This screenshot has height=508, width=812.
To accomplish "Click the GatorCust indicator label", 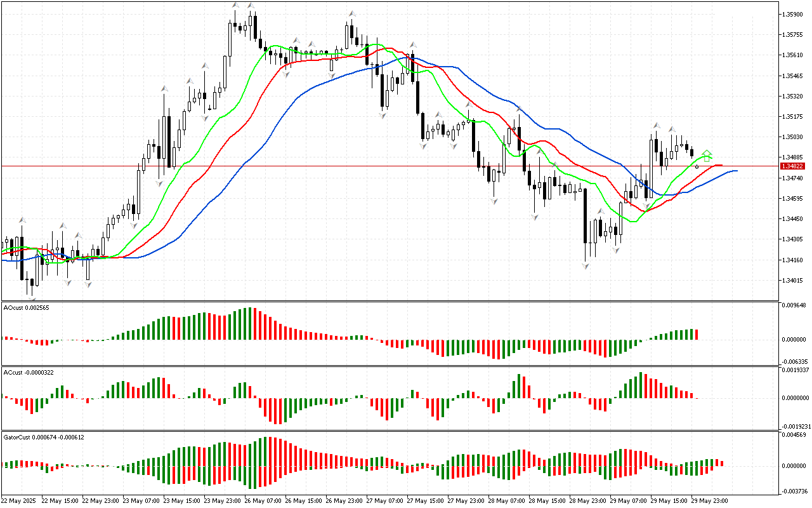I will coord(44,437).
